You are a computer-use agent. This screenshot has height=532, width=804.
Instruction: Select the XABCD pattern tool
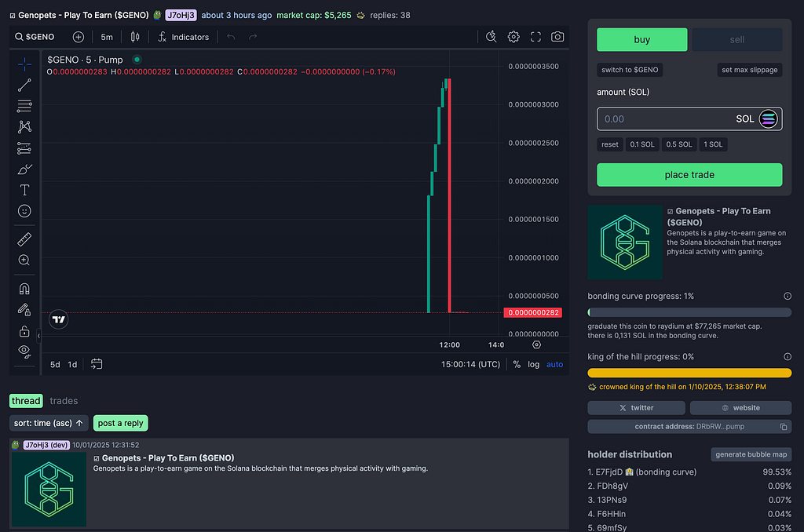[24, 126]
